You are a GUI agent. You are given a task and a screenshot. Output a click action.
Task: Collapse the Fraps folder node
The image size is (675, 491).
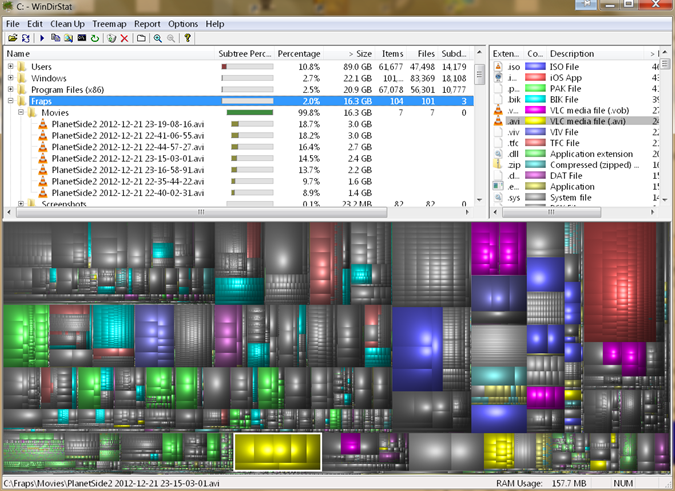coord(10,102)
